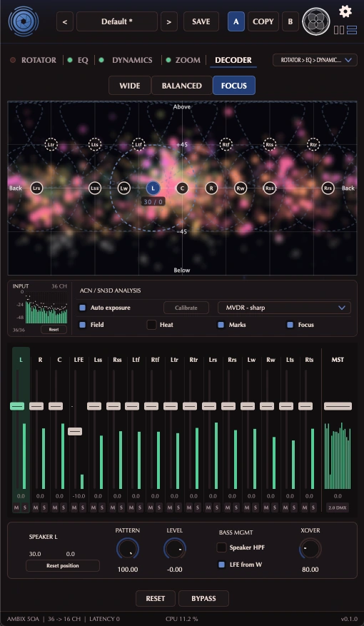
Task: Toggle Marks display checkbox
Action: [221, 325]
